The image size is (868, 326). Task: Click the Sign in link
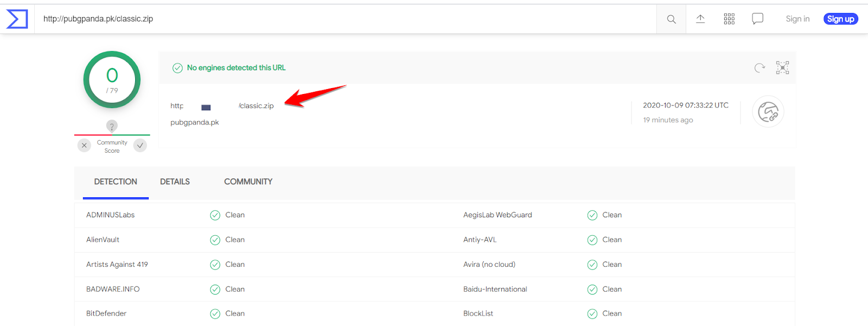click(797, 19)
